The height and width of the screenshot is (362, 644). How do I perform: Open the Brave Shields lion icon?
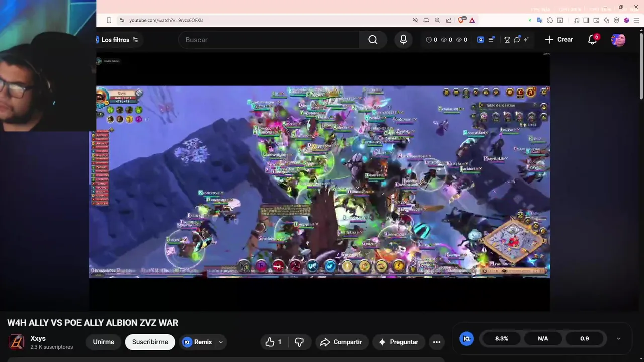point(461,20)
